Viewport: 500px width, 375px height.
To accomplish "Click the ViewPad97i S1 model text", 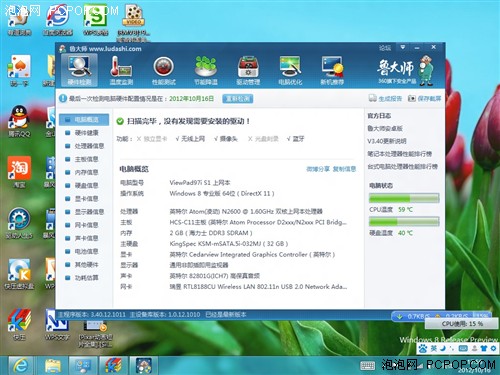I will [200, 183].
